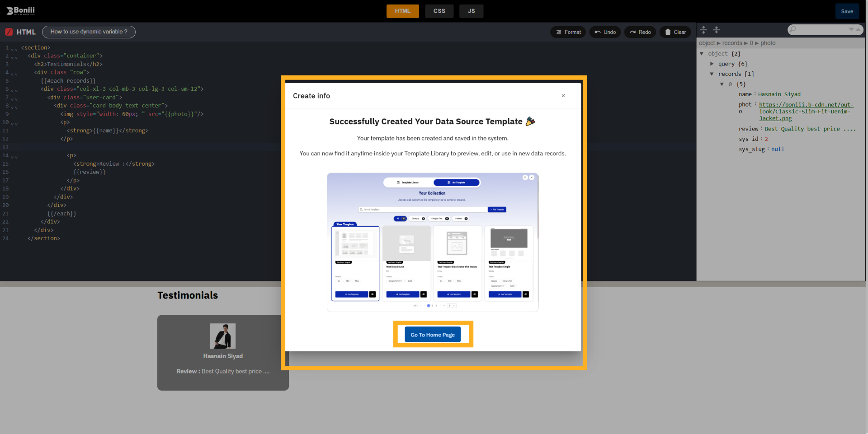
Task: Expand the query node
Action: pyautogui.click(x=712, y=64)
